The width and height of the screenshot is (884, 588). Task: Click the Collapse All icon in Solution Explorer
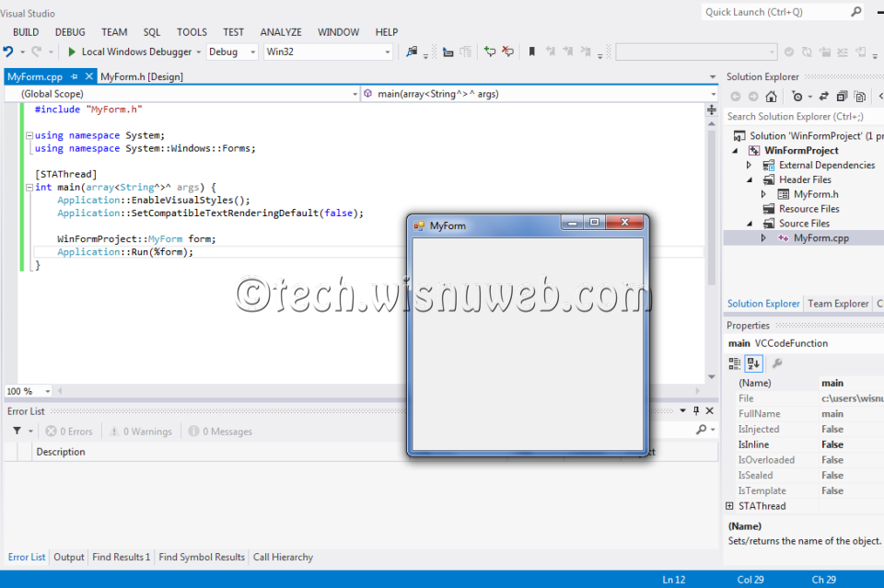coord(842,96)
